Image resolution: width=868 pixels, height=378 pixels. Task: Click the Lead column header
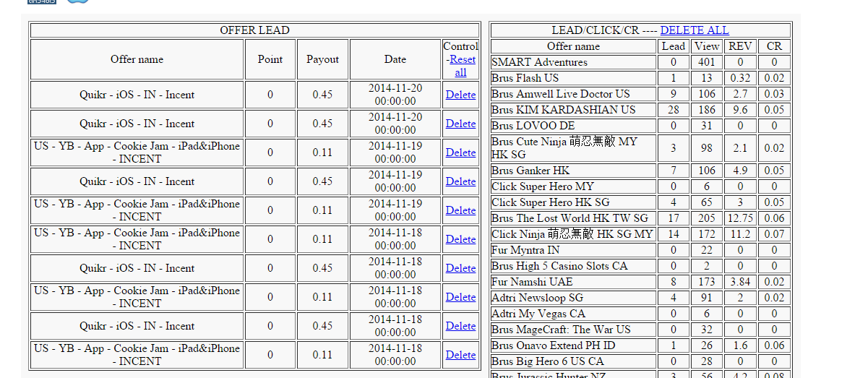pyautogui.click(x=674, y=46)
